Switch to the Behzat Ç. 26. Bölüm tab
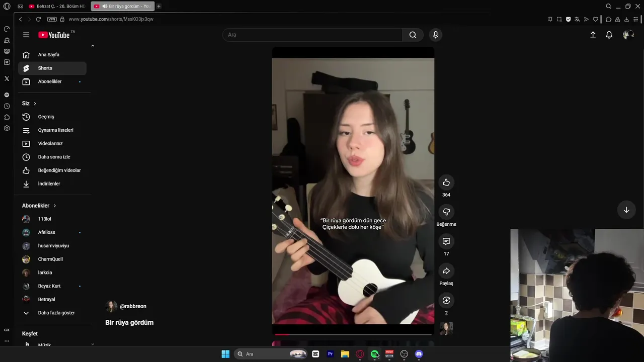Screen dimensions: 644x362 pos(57,6)
